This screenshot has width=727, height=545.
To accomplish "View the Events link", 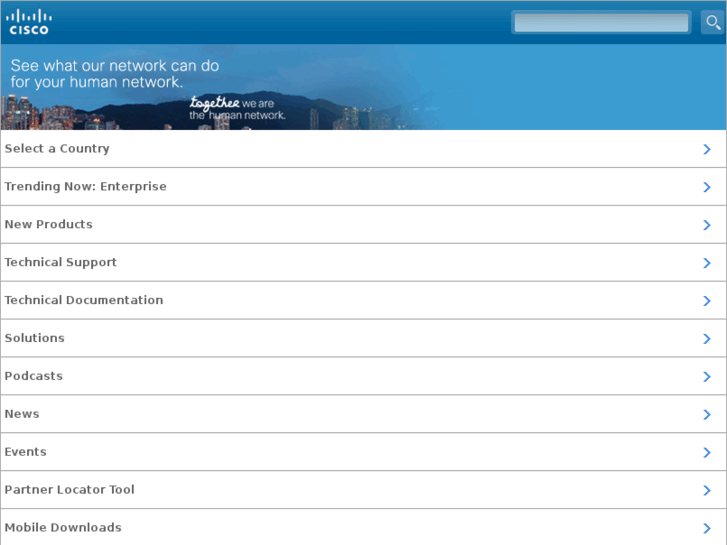I will pyautogui.click(x=364, y=452).
